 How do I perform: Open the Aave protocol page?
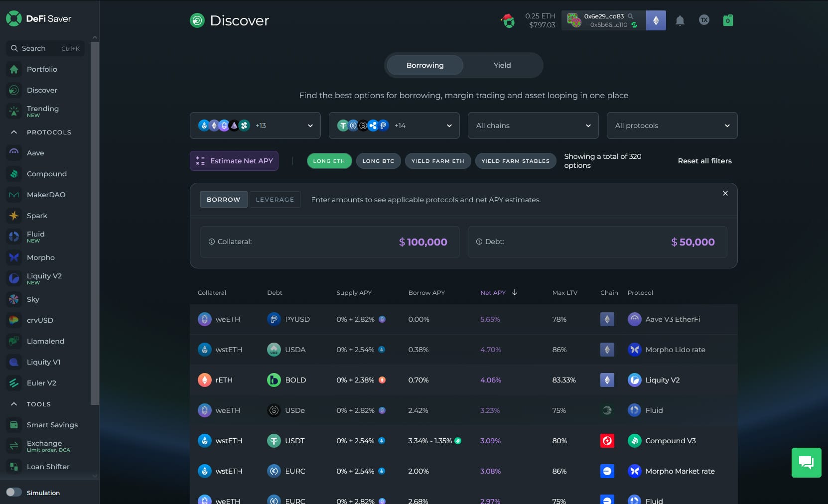35,153
